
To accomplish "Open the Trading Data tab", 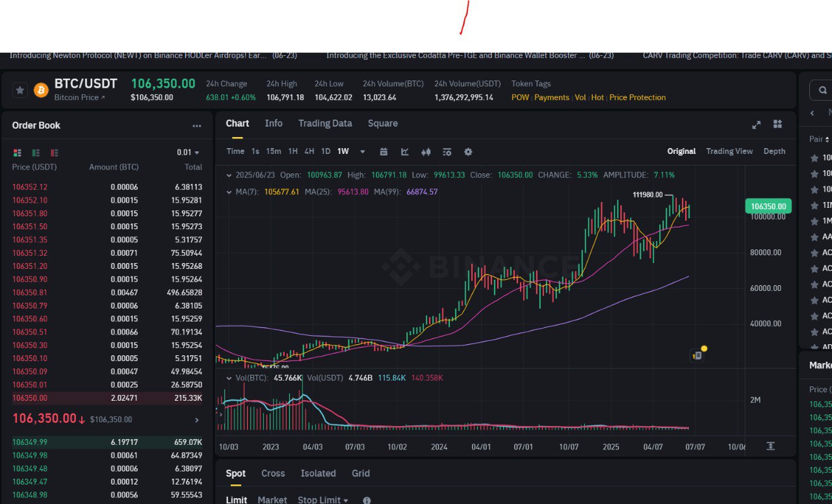I will click(x=325, y=123).
